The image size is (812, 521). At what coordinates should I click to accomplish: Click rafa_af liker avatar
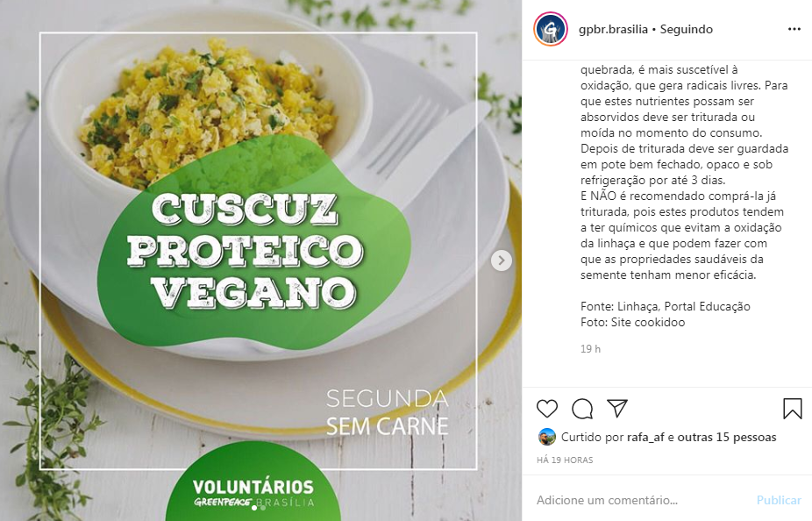[547, 437]
